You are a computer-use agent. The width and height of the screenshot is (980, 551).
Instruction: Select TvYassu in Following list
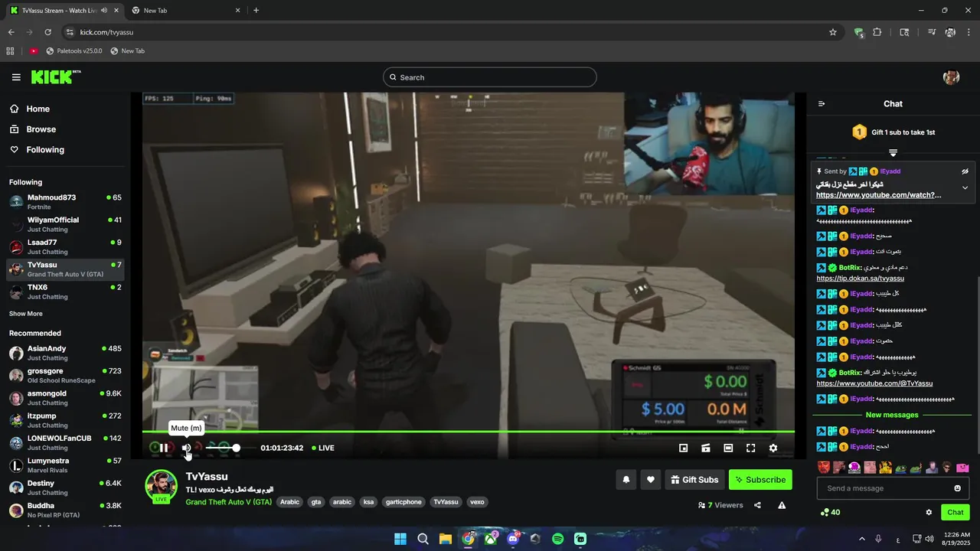(65, 269)
